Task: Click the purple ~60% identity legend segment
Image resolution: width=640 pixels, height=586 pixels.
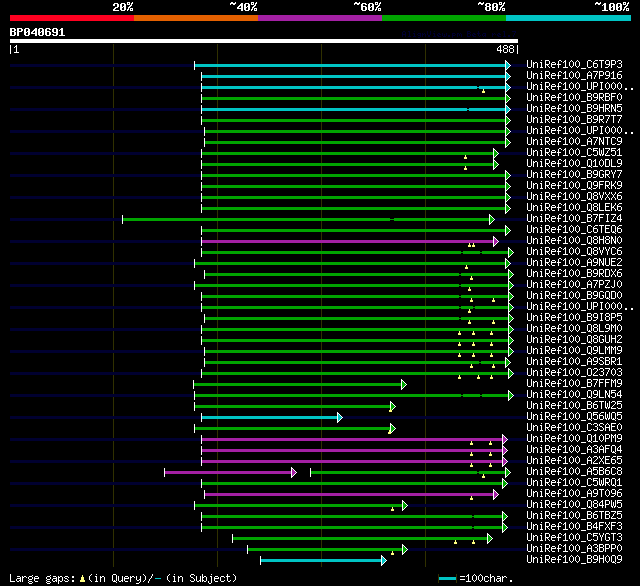Action: coord(320,18)
